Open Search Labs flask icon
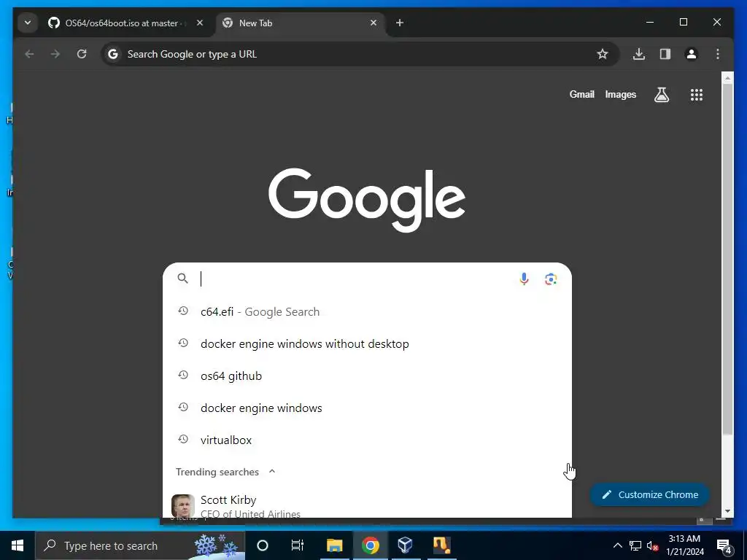 point(661,95)
